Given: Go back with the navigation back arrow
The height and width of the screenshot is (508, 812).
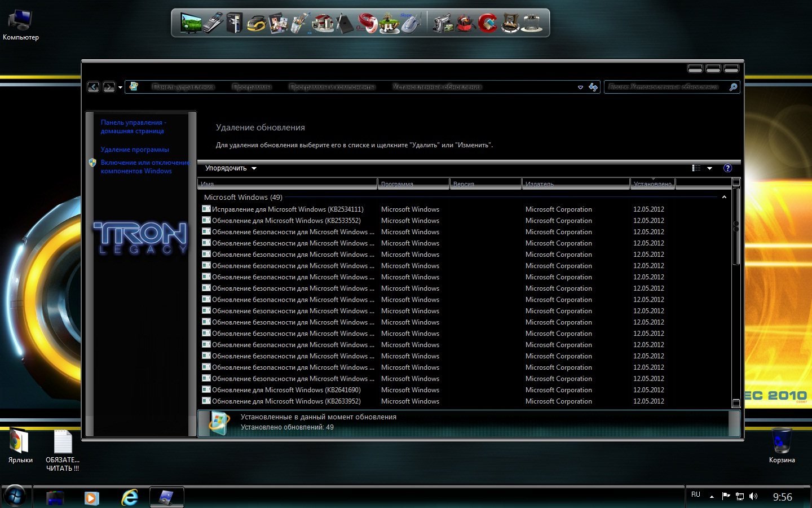Looking at the screenshot, I should pyautogui.click(x=94, y=87).
